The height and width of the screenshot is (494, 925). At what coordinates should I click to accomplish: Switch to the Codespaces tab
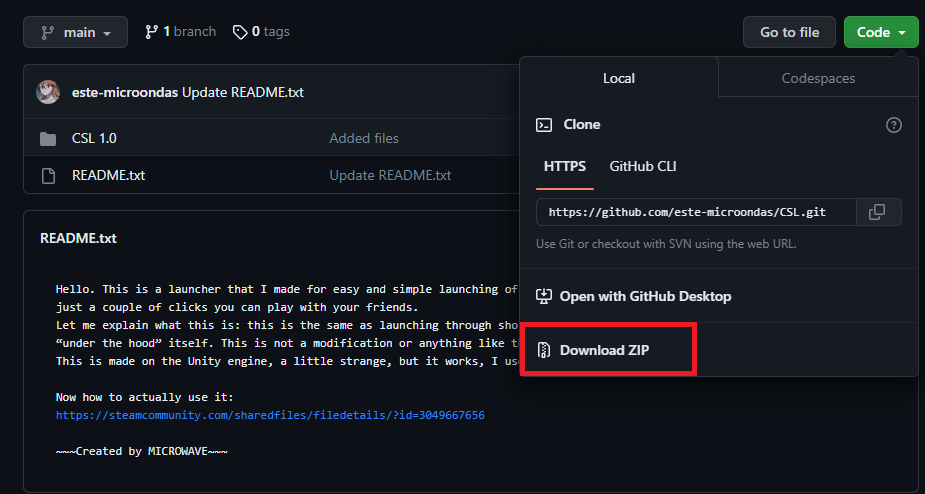coord(818,78)
